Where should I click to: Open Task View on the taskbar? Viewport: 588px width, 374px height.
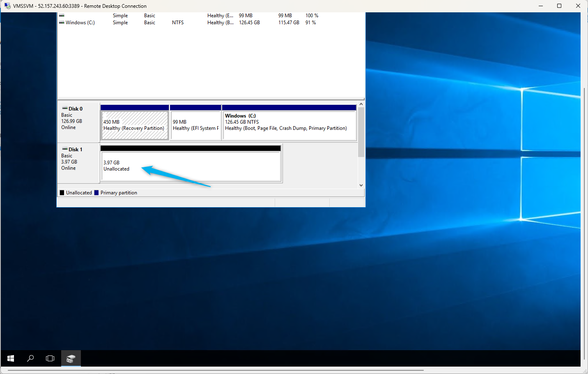(50, 358)
